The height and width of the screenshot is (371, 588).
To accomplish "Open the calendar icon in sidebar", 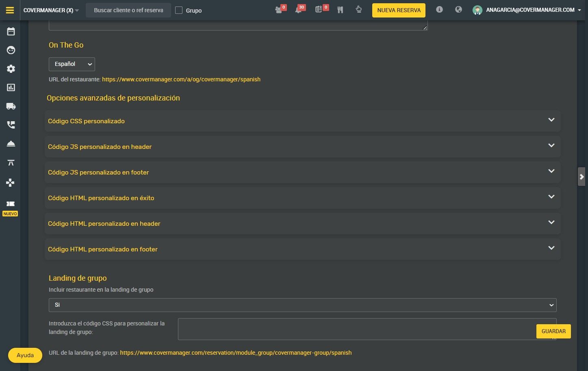I will [x=11, y=31].
